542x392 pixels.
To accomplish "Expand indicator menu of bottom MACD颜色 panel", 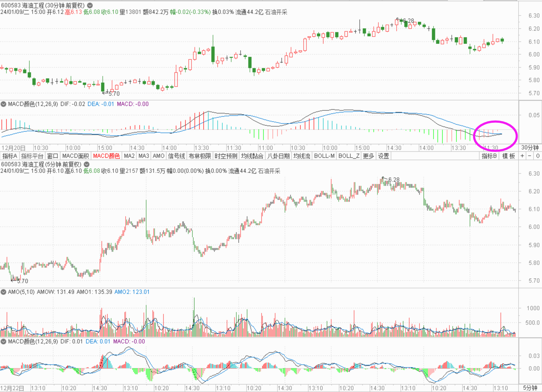I will point(3,342).
